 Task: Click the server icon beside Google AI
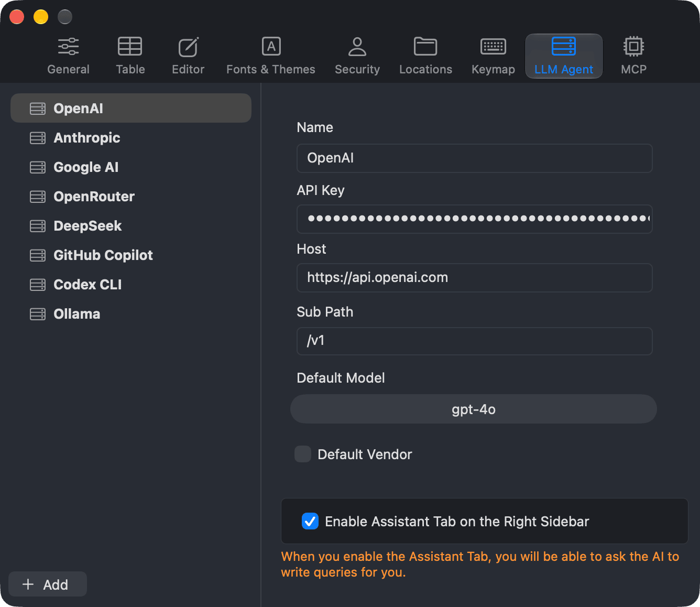pyautogui.click(x=38, y=167)
